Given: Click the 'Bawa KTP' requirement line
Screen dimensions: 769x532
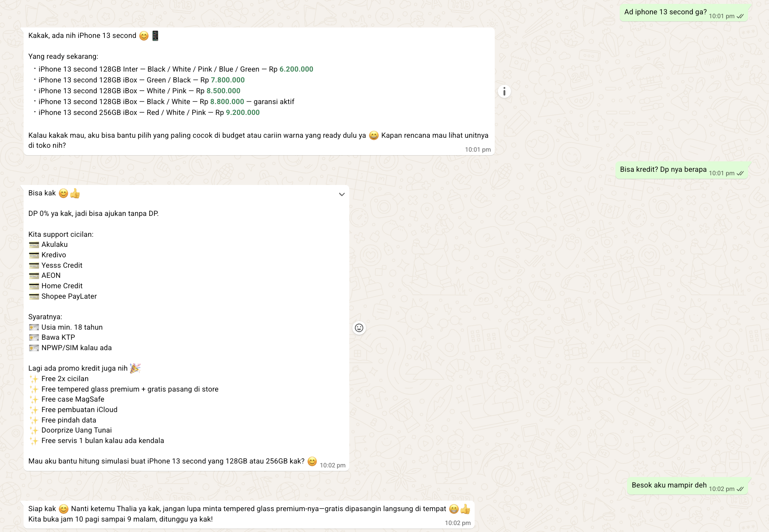Looking at the screenshot, I should coord(52,337).
